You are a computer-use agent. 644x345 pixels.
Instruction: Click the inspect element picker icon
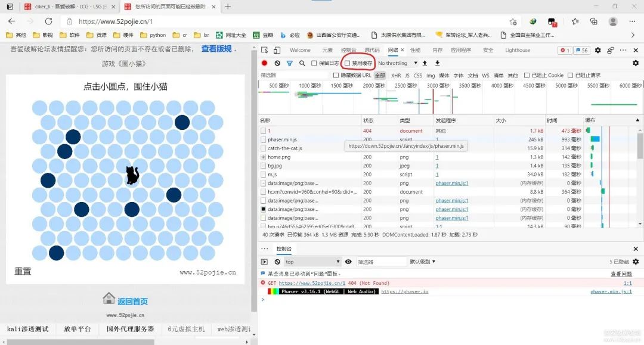point(265,51)
